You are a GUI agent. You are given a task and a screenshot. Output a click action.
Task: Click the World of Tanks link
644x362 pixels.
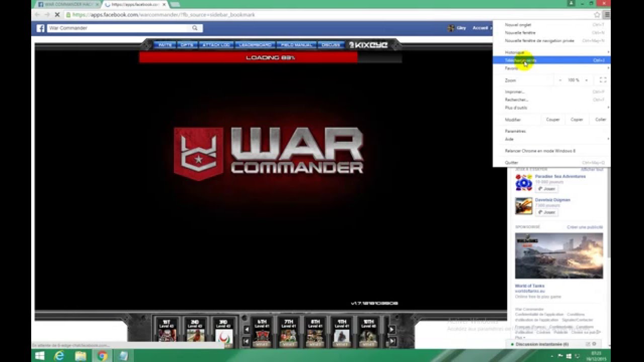click(x=529, y=286)
